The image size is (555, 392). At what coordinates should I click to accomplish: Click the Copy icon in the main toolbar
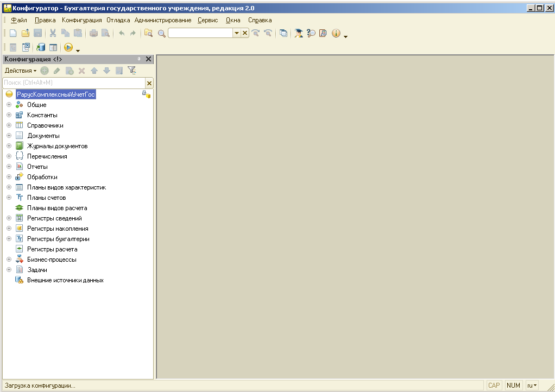click(66, 33)
